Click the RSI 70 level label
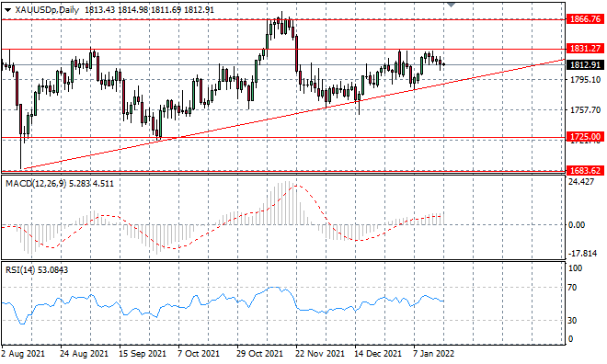 [x=572, y=288]
